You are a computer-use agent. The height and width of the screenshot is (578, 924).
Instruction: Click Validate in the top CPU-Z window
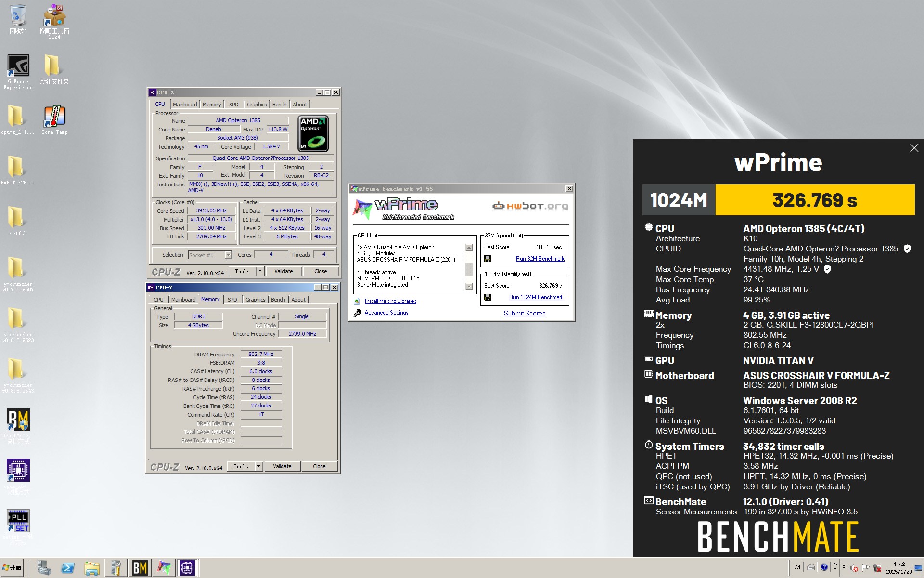[x=283, y=271]
